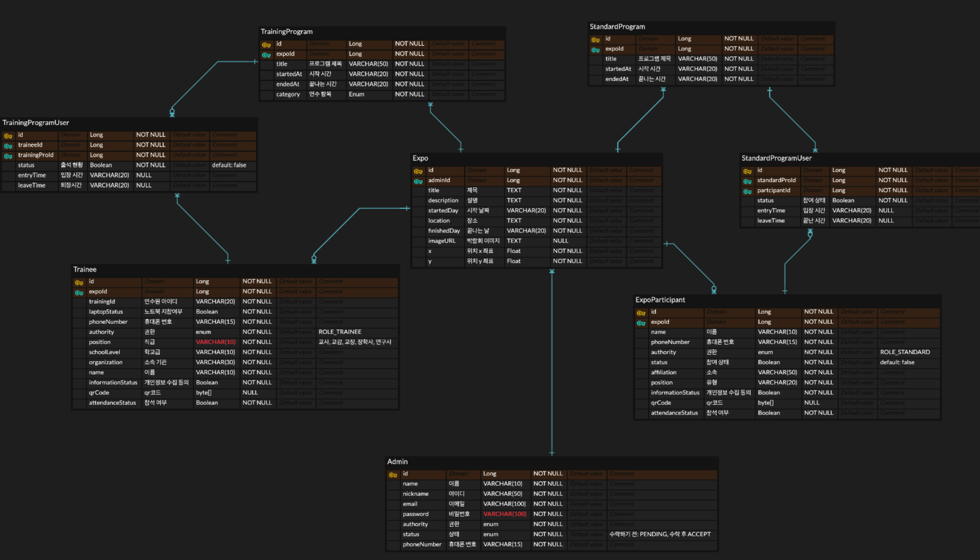Click the ROLE_STANDARD comment in ExpoParticipant
Viewport: 980px width, 560px height.
905,352
